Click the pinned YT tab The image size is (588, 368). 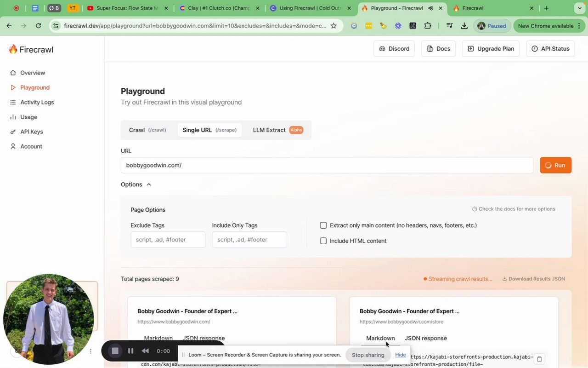click(x=72, y=8)
